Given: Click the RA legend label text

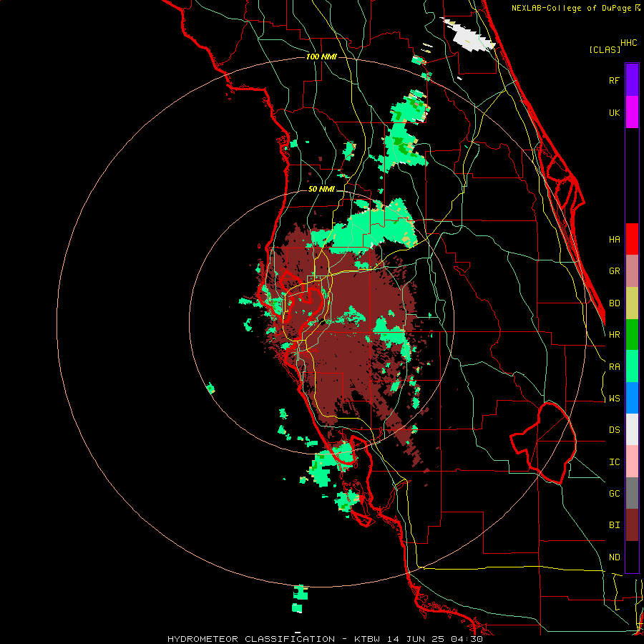Looking at the screenshot, I should (x=614, y=367).
